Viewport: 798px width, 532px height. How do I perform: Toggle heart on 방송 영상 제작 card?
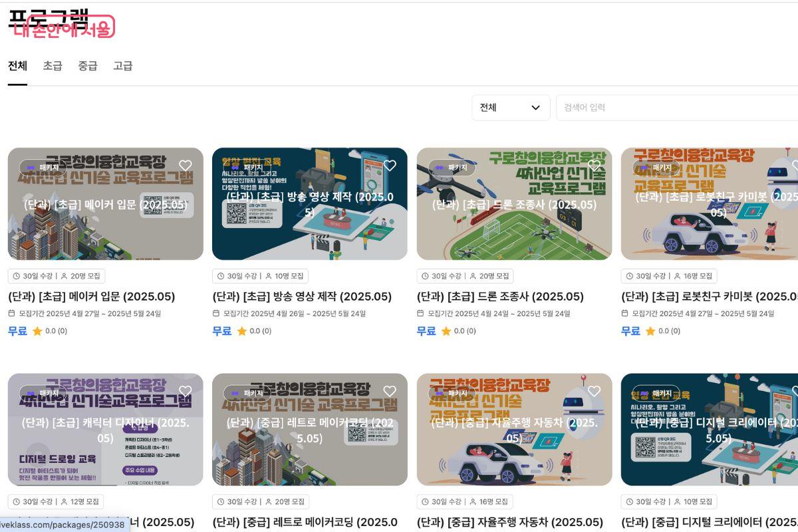pos(390,166)
